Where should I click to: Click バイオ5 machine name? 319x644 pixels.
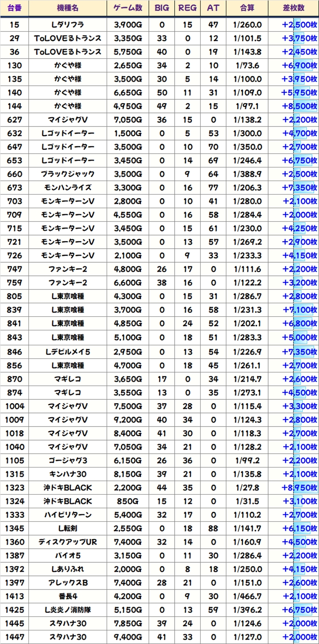68,555
